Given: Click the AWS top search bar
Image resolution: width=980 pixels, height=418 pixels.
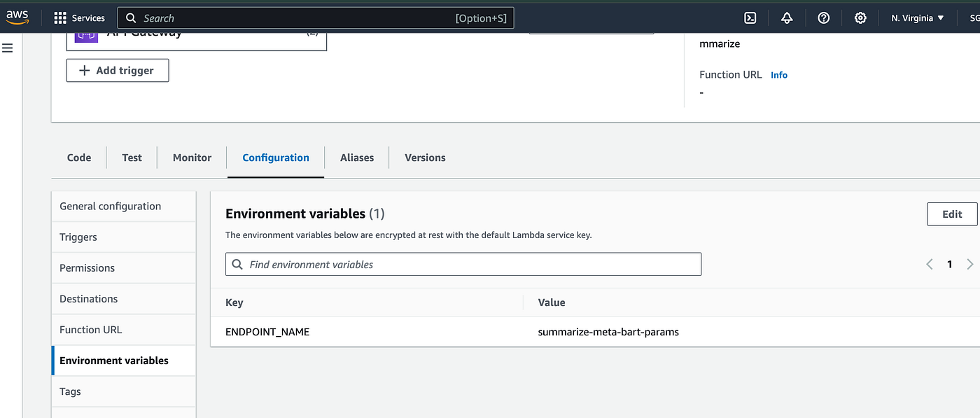Looking at the screenshot, I should (315, 18).
